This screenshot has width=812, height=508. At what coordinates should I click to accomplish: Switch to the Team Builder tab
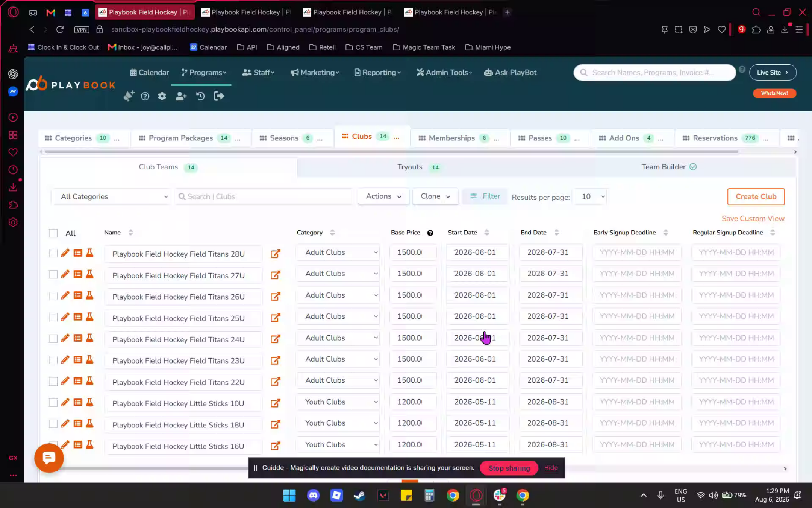669,167
